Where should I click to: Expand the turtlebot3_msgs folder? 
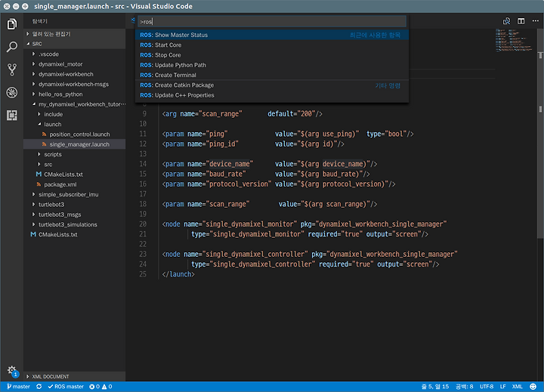(x=74, y=215)
